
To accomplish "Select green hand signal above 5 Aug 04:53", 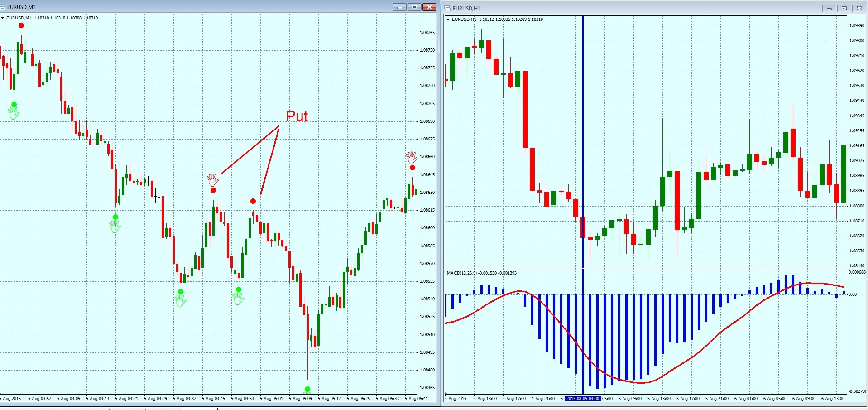I will 238,298.
